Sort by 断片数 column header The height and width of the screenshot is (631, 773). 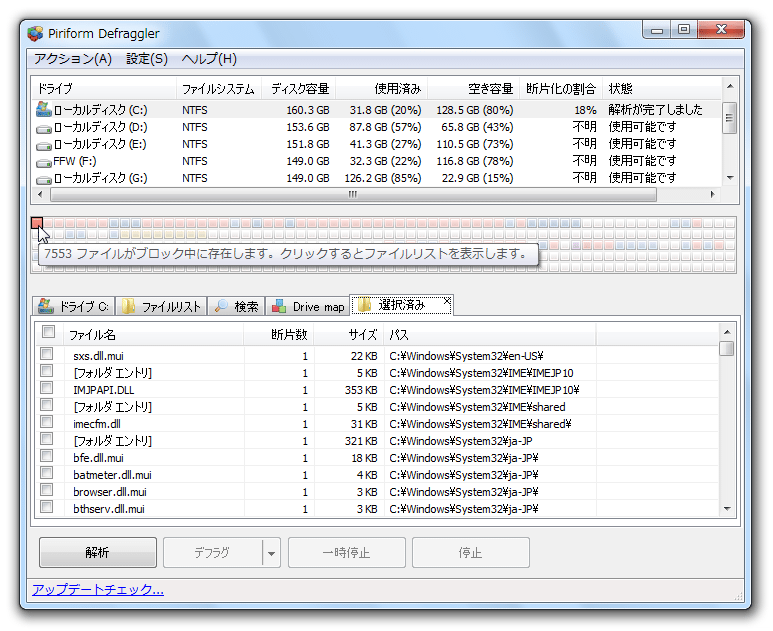pos(279,335)
